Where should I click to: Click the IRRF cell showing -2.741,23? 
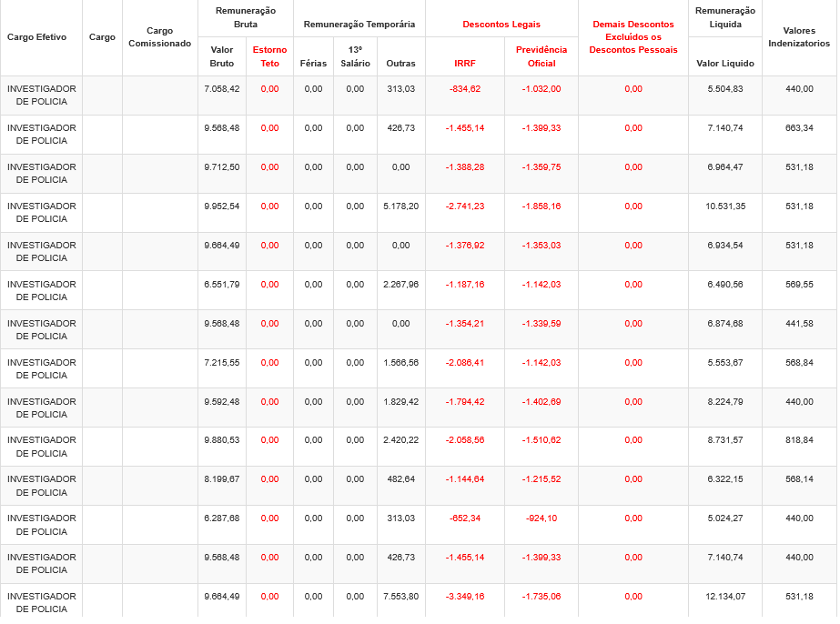(464, 206)
